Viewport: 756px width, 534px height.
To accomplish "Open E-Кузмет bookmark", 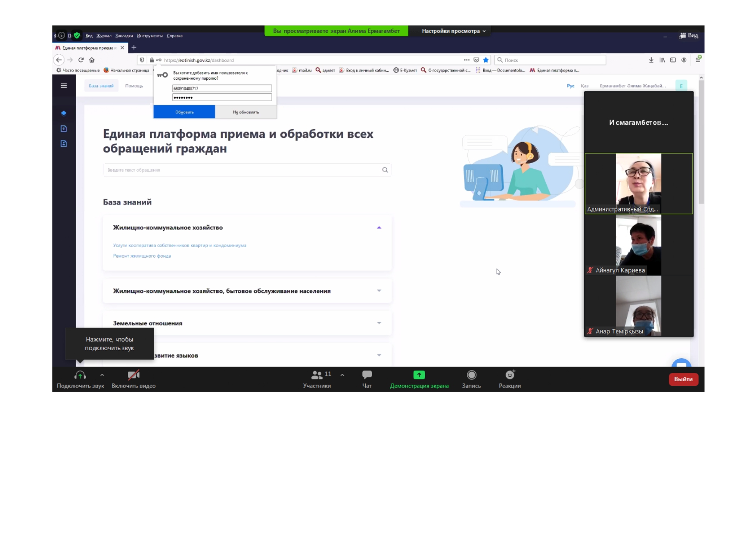I will 405,70.
